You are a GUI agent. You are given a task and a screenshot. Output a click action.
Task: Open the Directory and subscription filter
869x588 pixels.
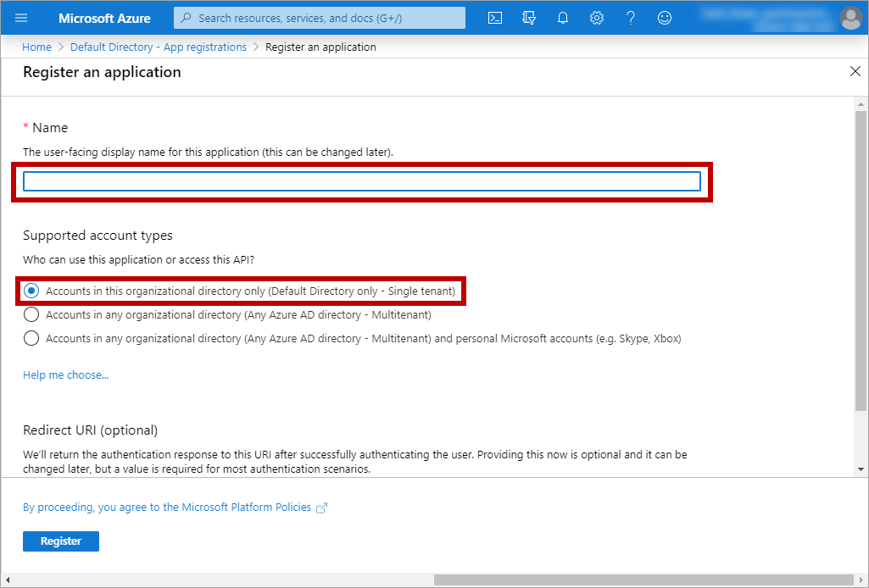(x=529, y=19)
